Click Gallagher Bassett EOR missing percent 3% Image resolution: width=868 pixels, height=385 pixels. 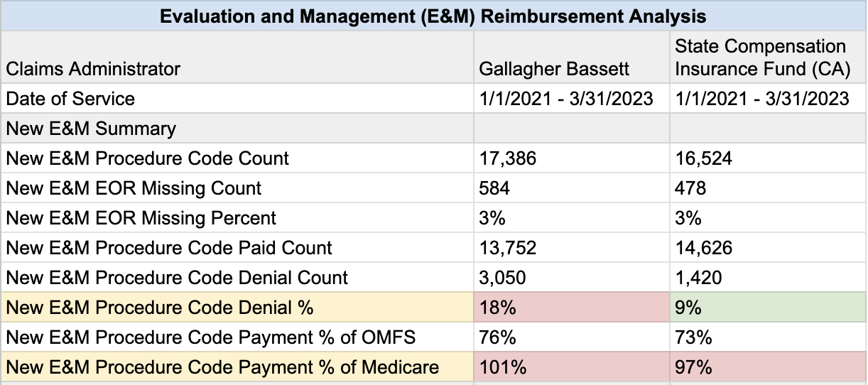click(x=573, y=217)
